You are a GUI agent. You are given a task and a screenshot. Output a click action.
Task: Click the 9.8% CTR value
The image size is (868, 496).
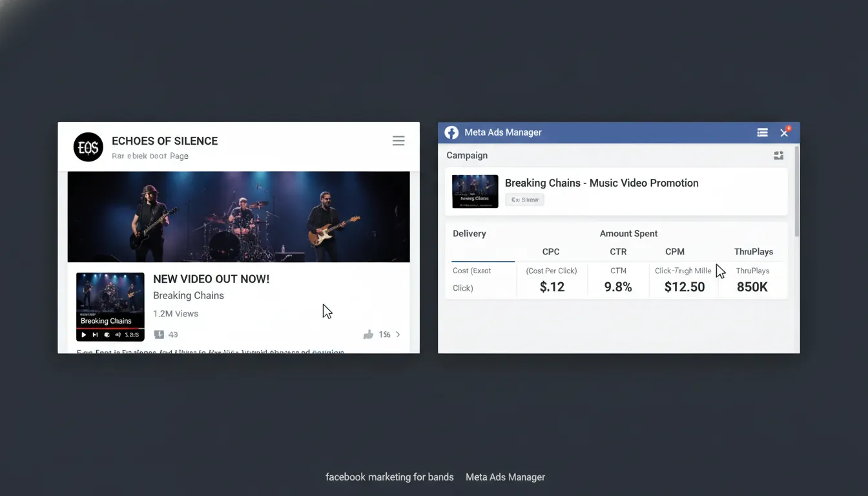tap(618, 287)
